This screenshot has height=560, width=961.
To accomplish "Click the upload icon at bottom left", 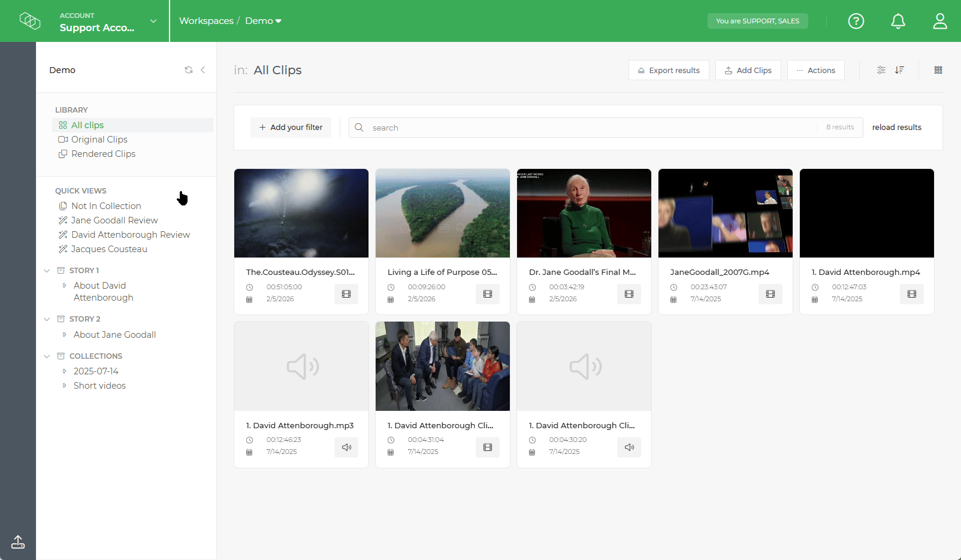I will click(17, 542).
